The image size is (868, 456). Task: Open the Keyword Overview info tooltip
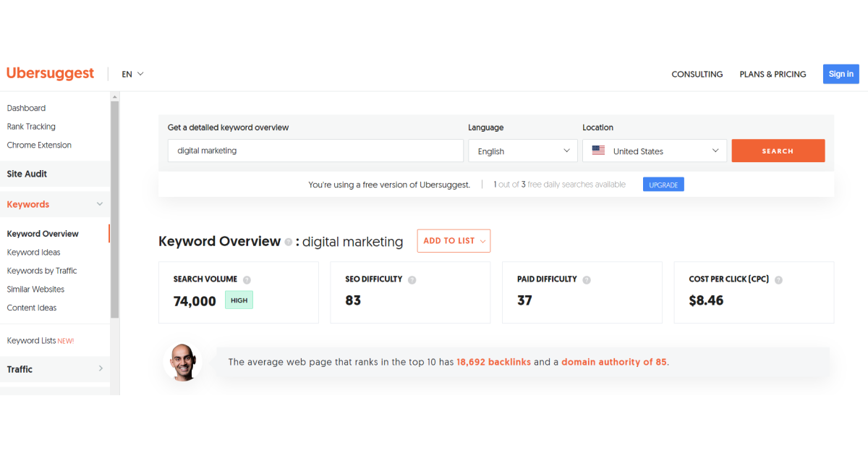pos(289,242)
